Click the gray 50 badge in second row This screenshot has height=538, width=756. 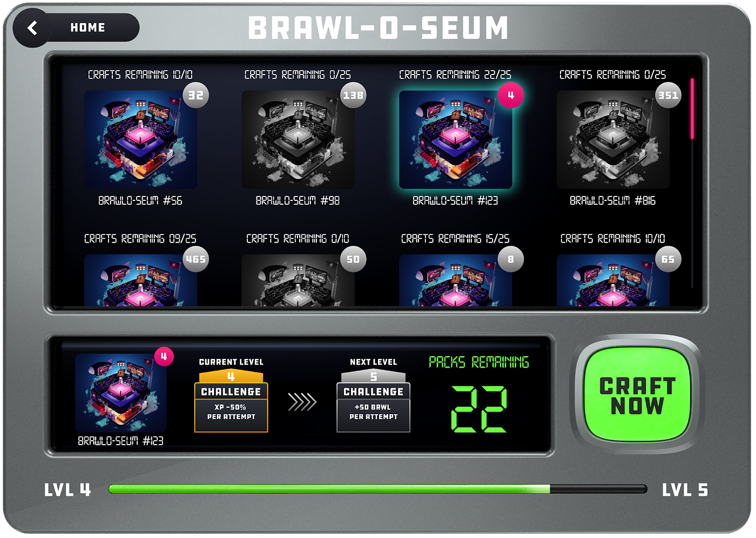click(x=353, y=259)
